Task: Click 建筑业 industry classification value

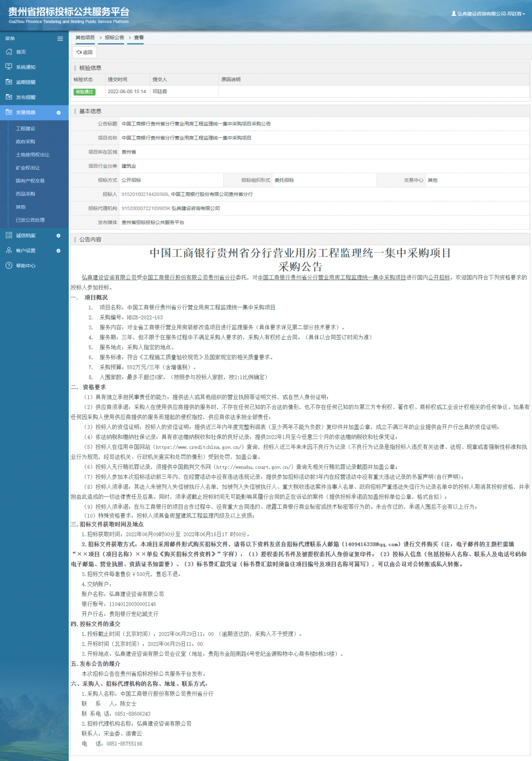Action: pyautogui.click(x=129, y=166)
